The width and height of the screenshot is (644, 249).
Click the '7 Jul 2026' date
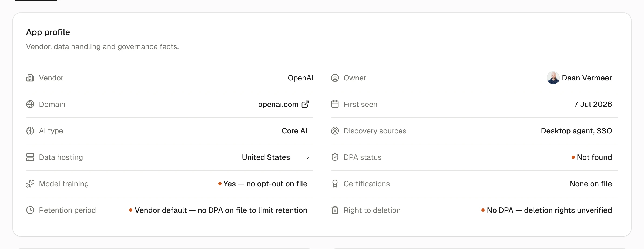coord(593,105)
